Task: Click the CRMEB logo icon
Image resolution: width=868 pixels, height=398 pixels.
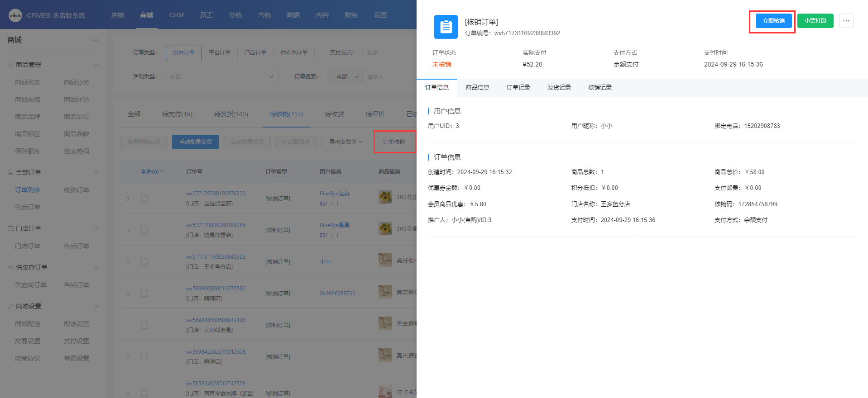Action: [15, 15]
